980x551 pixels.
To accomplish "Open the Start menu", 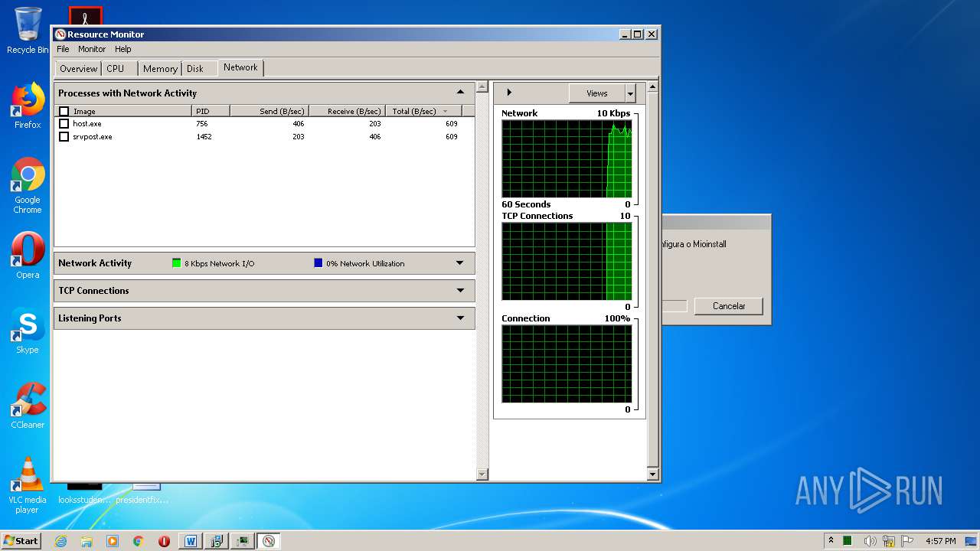I will point(21,541).
